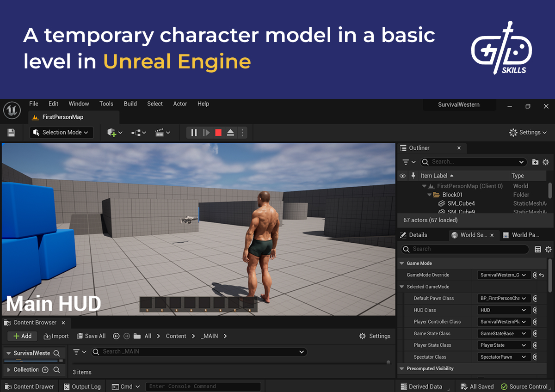Open the Cinematics clapperboard icon
Screen dimensions: 555x392
click(160, 132)
